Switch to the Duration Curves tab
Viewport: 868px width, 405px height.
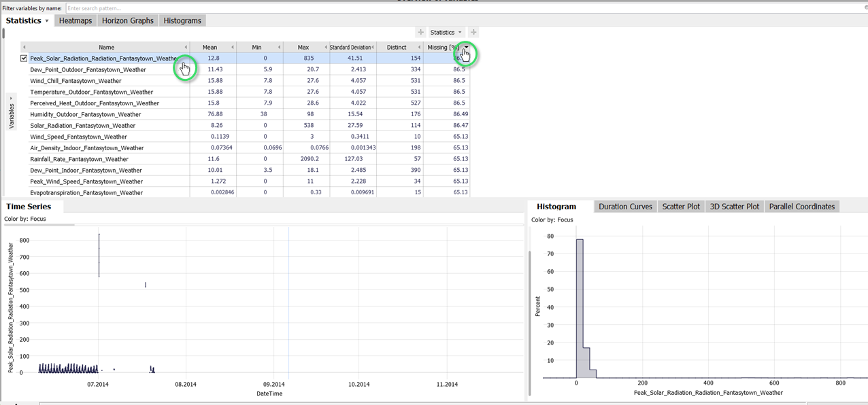coord(625,207)
